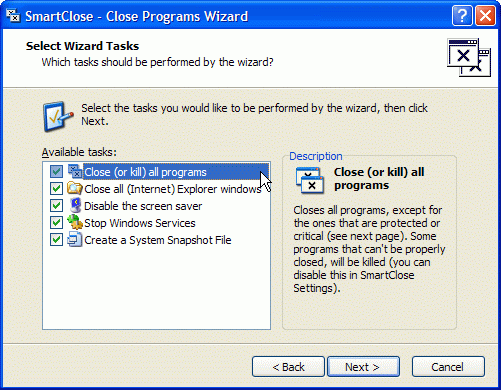Select Create a System Snapshot File label
This screenshot has width=501, height=390.
(158, 240)
